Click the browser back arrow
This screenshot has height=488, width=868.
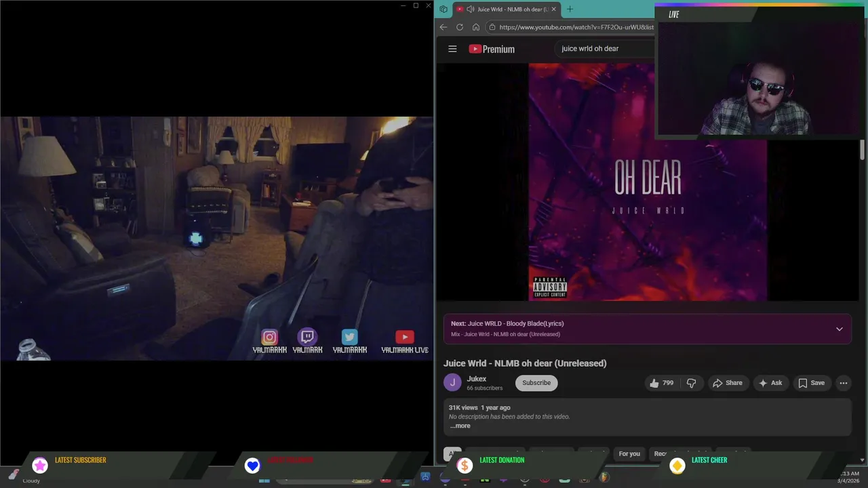coord(443,27)
